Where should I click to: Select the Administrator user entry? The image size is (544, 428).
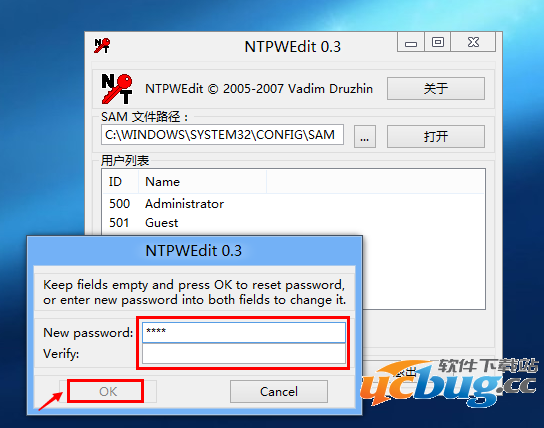pos(184,204)
